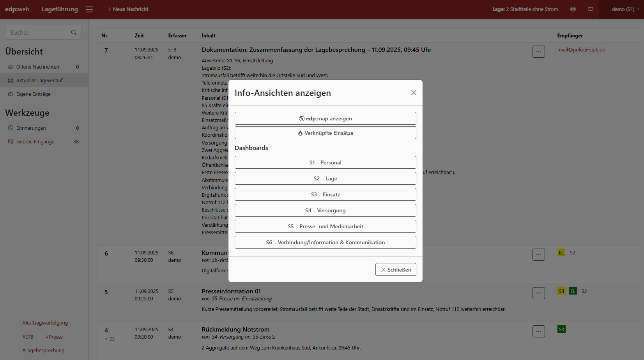Open the three-dot menu for entry 5
644x360 pixels.
tap(538, 293)
